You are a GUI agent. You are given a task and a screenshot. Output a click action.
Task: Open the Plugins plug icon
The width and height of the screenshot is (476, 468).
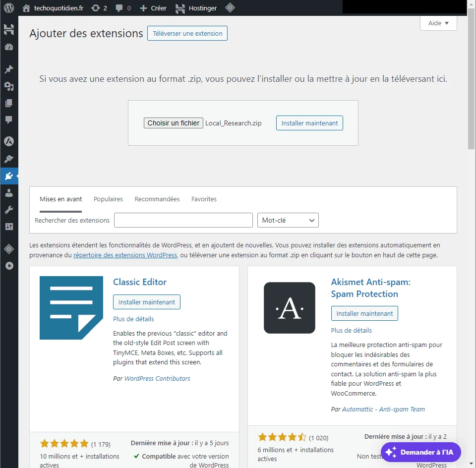tap(9, 175)
